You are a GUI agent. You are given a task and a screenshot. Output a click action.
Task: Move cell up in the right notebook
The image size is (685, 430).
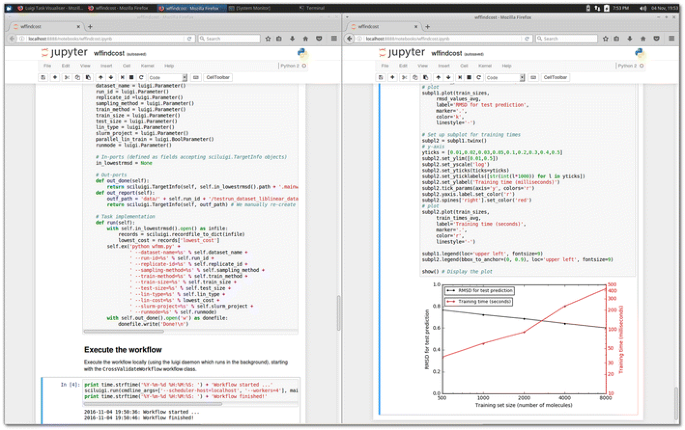tap(438, 77)
